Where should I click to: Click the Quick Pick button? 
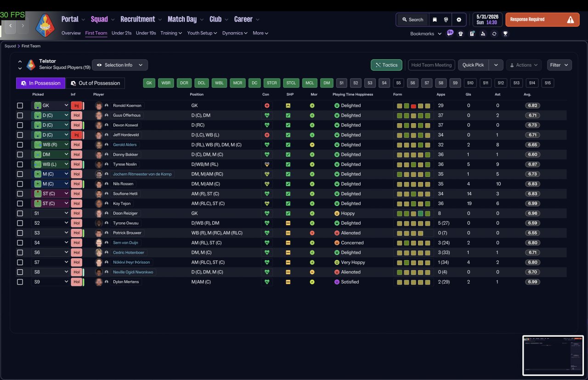tap(473, 65)
